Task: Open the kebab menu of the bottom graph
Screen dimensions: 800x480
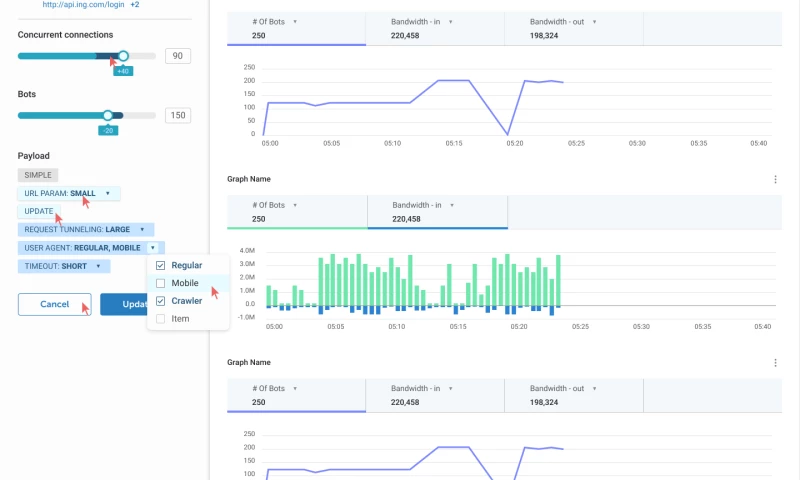Action: click(775, 363)
